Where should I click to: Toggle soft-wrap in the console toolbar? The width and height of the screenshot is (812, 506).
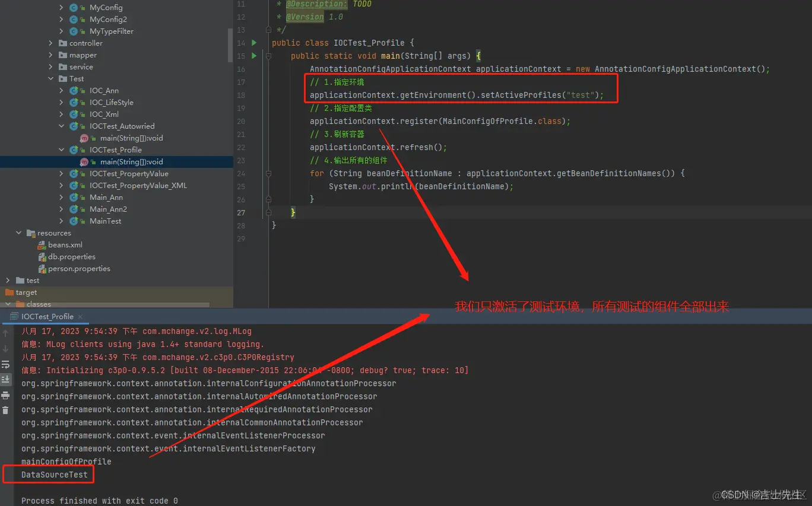(x=5, y=364)
